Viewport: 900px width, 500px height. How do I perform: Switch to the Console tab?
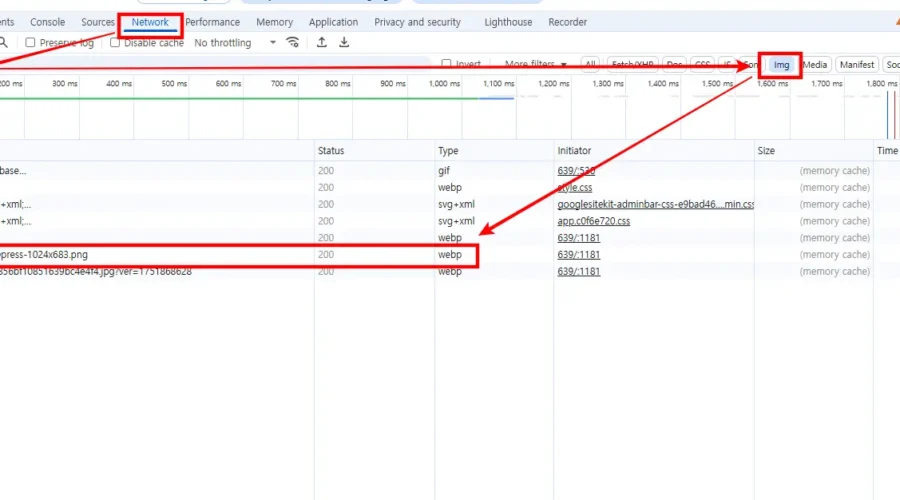click(48, 22)
